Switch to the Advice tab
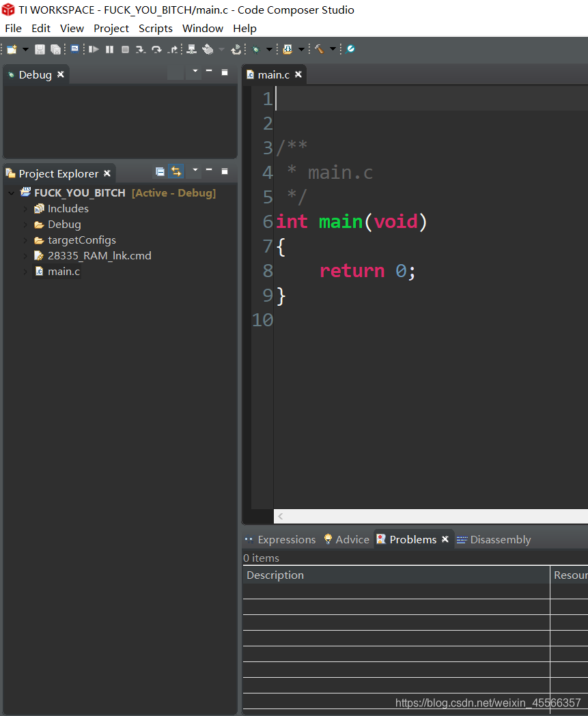The image size is (588, 716). point(352,540)
